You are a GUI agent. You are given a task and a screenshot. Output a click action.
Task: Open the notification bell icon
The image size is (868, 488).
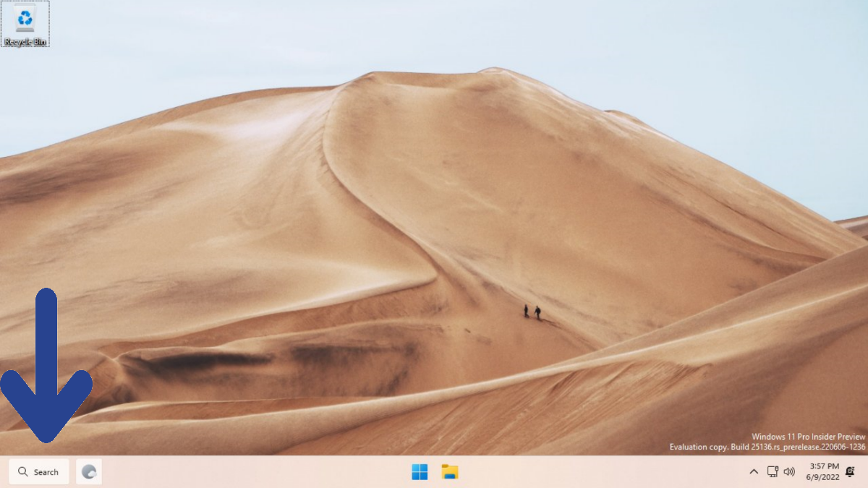851,472
